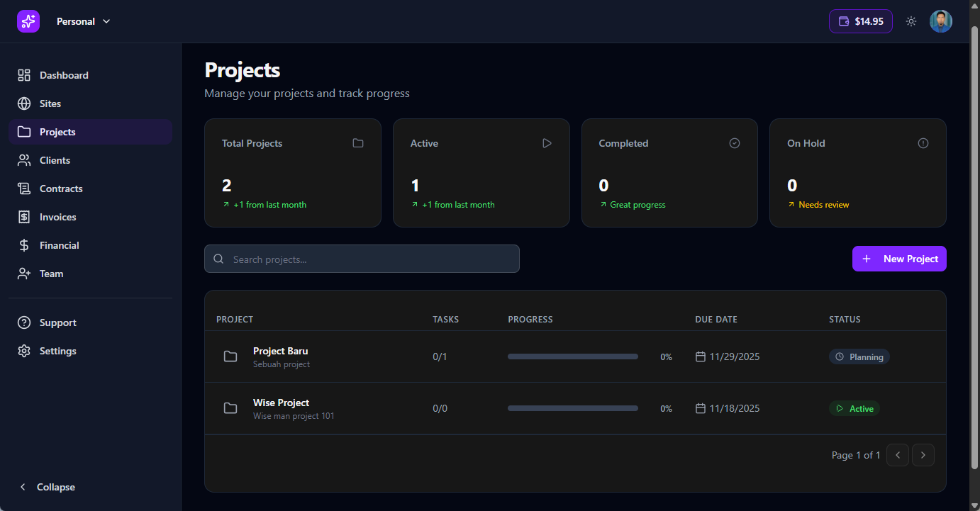
Task: Click the New Project button
Action: point(899,259)
